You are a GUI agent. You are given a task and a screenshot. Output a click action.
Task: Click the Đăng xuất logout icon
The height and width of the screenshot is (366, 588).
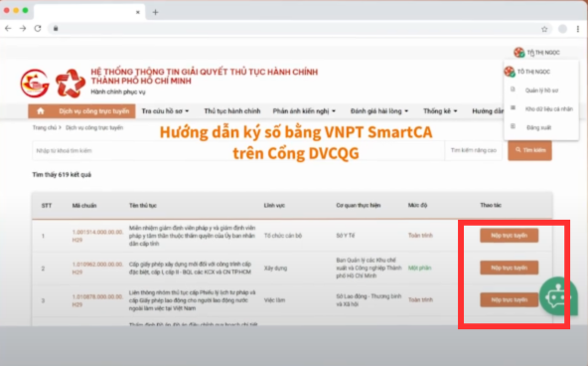(513, 126)
